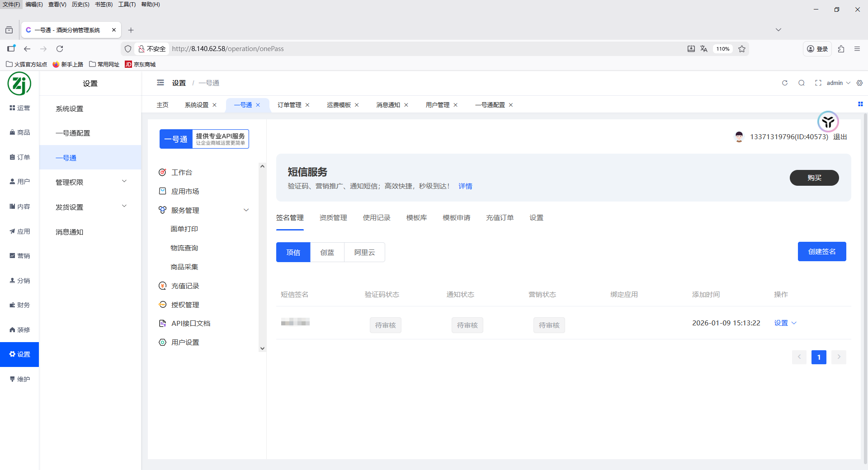Viewport: 868px width, 470px height.
Task: Open the 详情 link for SMS service
Action: 465,186
